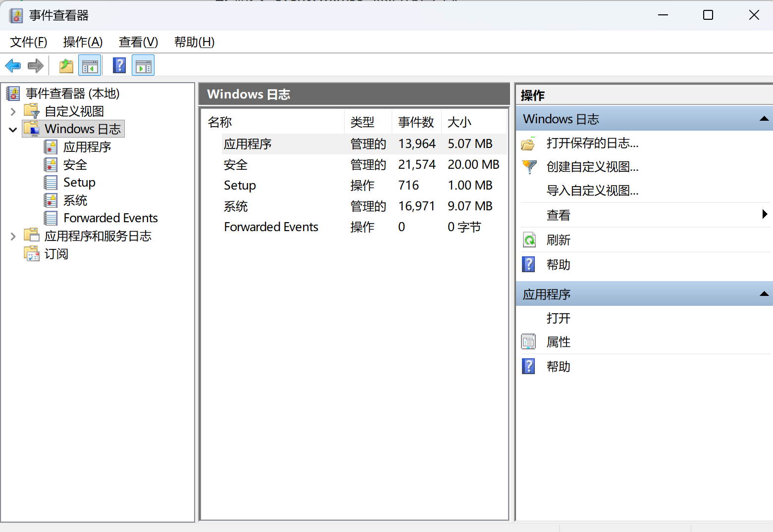Viewport: 773px width, 532px height.
Task: Click the 21,574 event count cell
Action: point(416,165)
